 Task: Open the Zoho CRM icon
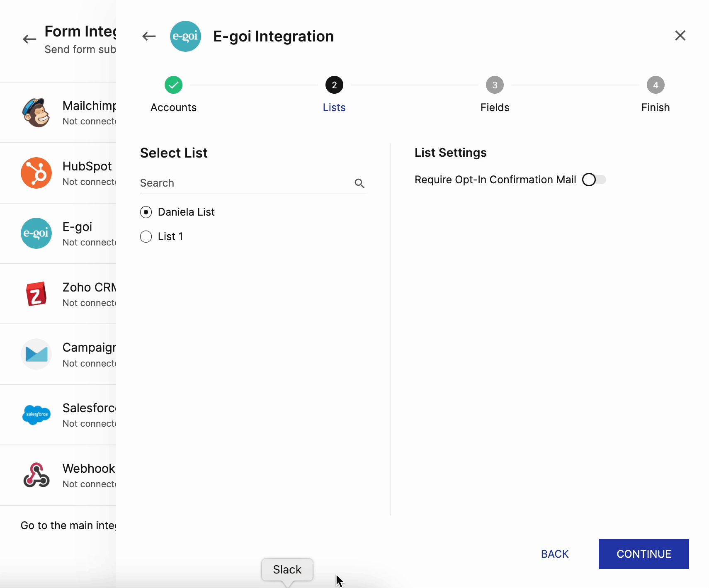point(36,294)
